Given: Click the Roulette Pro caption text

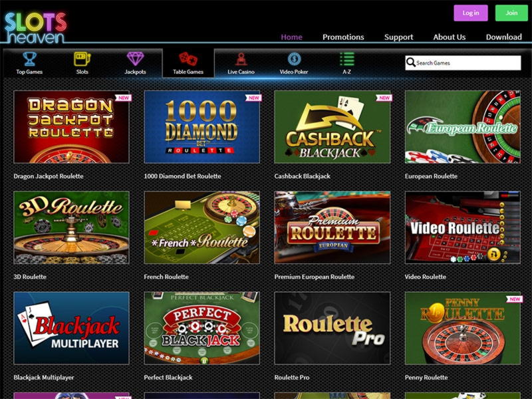Looking at the screenshot, I should pyautogui.click(x=292, y=377).
